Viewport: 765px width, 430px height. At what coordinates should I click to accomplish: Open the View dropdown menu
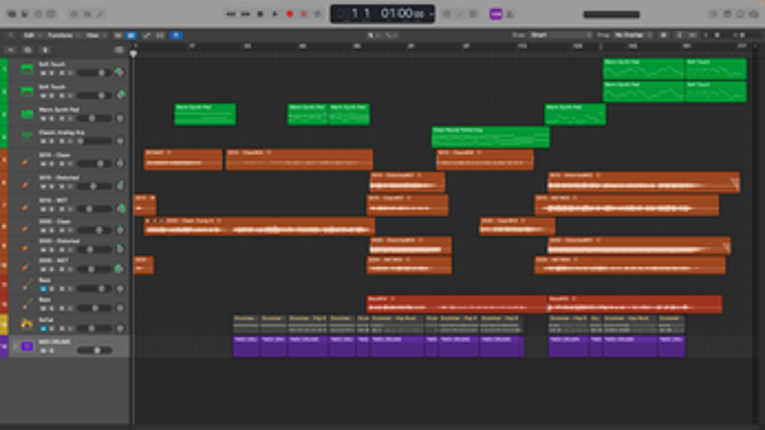pyautogui.click(x=93, y=35)
